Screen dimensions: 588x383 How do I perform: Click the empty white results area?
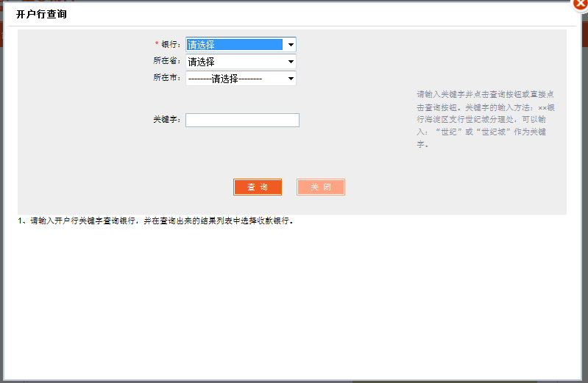coord(294,301)
